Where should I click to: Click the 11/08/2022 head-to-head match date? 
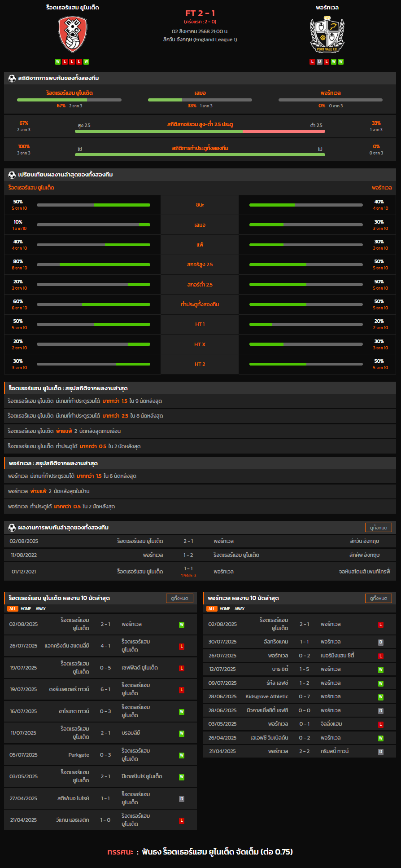(24, 555)
